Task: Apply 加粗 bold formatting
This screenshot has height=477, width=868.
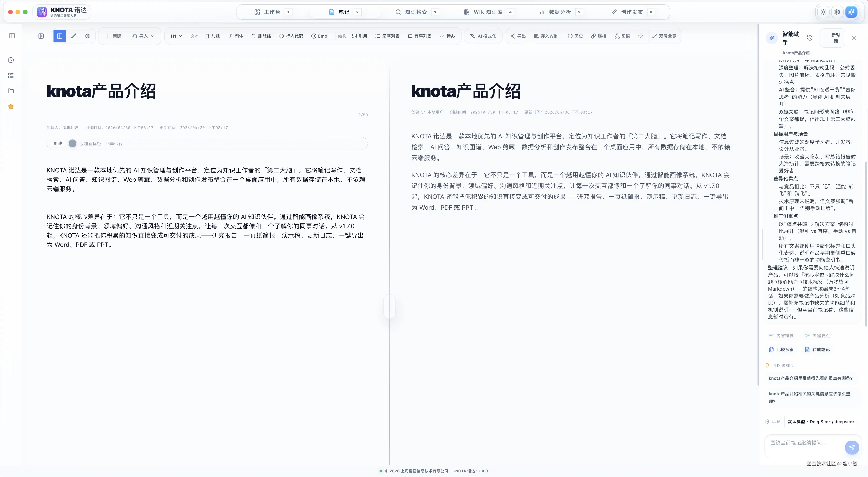Action: 212,36
